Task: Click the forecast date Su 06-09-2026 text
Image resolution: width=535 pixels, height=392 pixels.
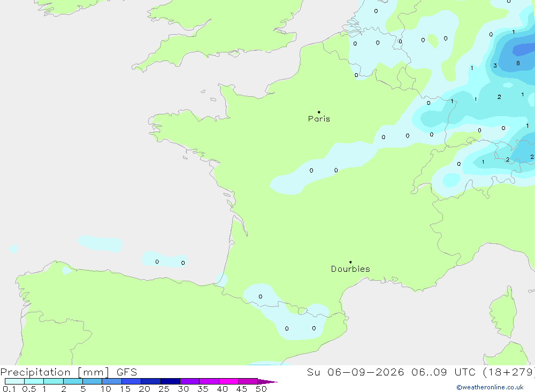Action: pyautogui.click(x=356, y=372)
